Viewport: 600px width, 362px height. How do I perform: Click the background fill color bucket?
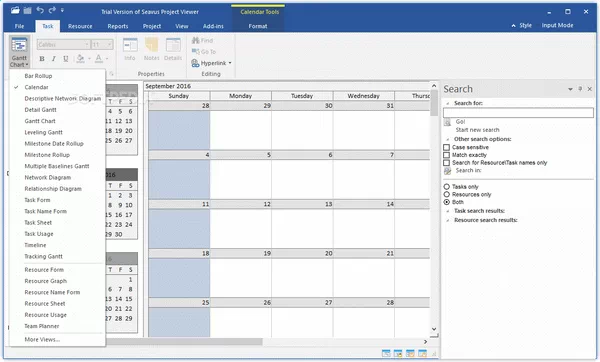tap(80, 58)
